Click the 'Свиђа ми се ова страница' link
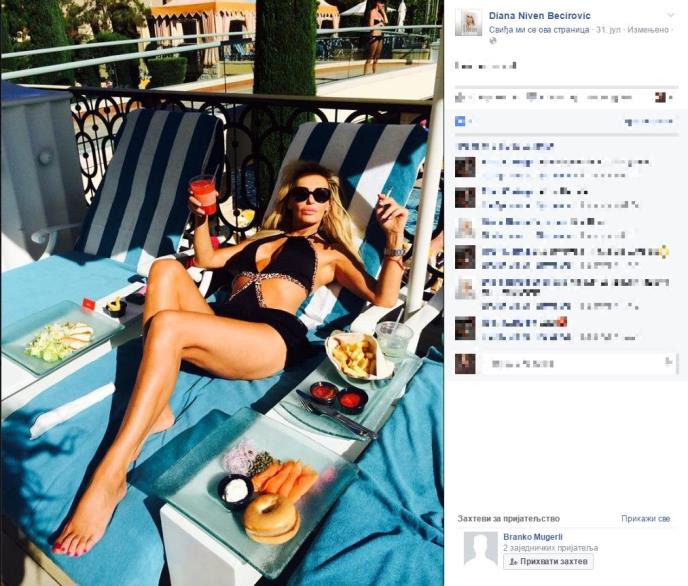The width and height of the screenshot is (688, 586). coord(539,30)
